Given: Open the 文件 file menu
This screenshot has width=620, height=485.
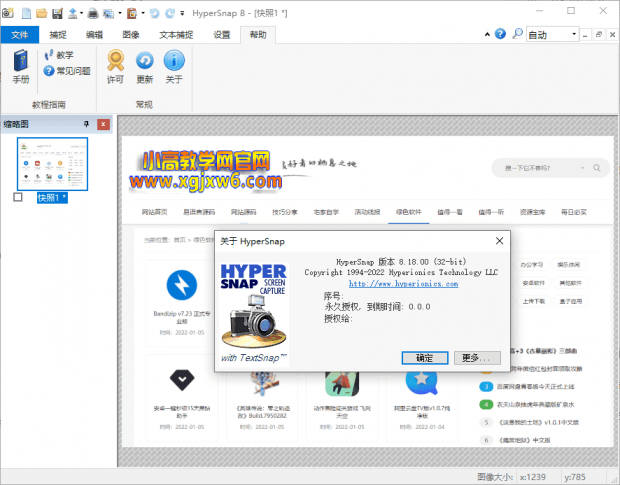Looking at the screenshot, I should [x=20, y=35].
